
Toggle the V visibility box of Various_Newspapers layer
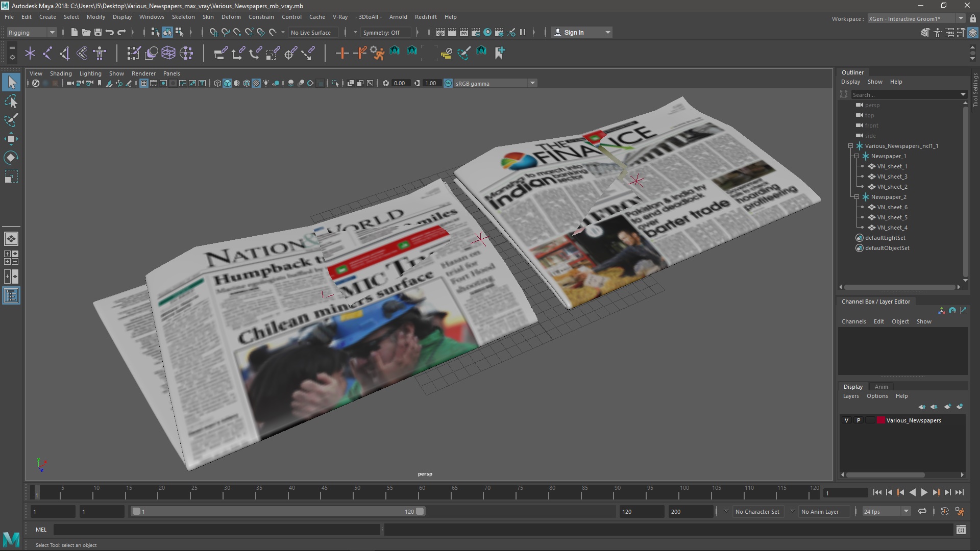click(x=846, y=420)
